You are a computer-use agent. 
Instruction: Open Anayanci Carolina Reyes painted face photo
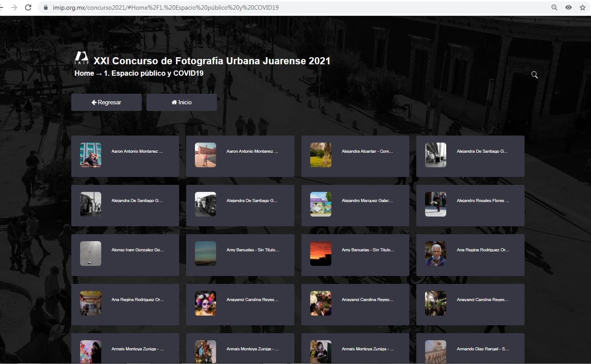[240, 304]
